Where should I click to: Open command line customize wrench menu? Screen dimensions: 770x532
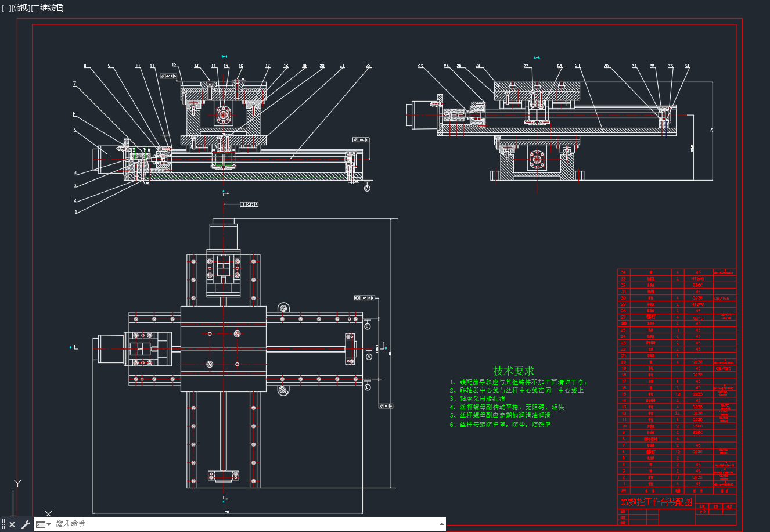26,524
